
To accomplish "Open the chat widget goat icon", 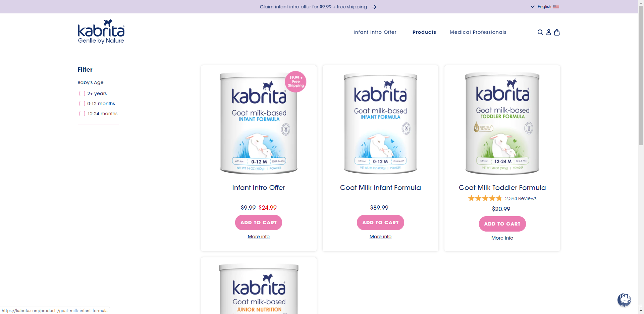I will 624,299.
